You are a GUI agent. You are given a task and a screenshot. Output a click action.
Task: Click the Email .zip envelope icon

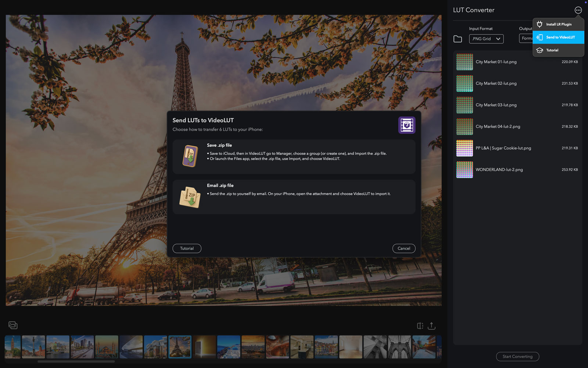(190, 197)
